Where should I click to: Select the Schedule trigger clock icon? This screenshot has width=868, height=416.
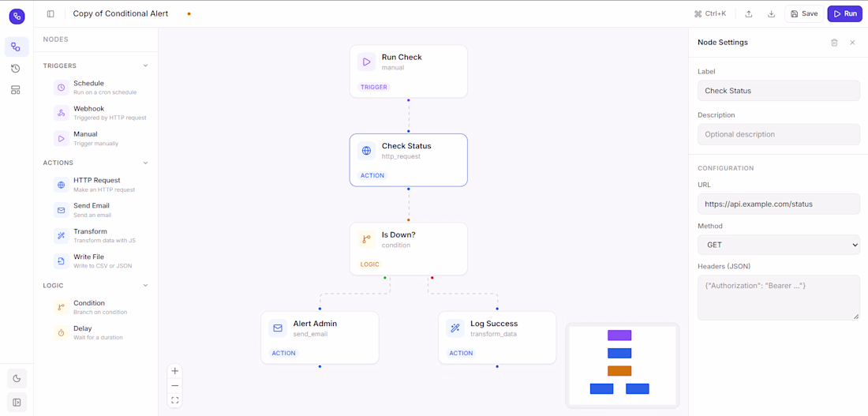click(62, 88)
